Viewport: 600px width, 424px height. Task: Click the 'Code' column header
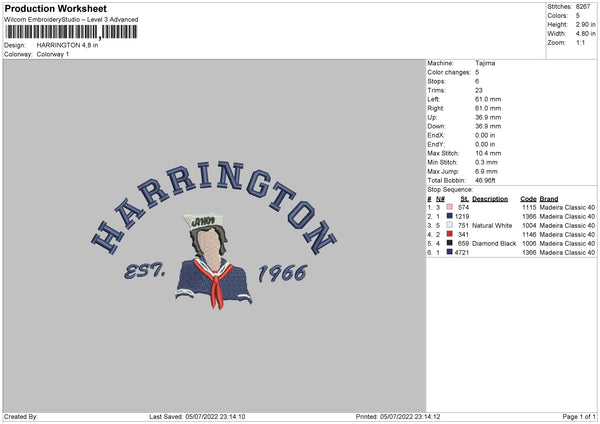[528, 199]
